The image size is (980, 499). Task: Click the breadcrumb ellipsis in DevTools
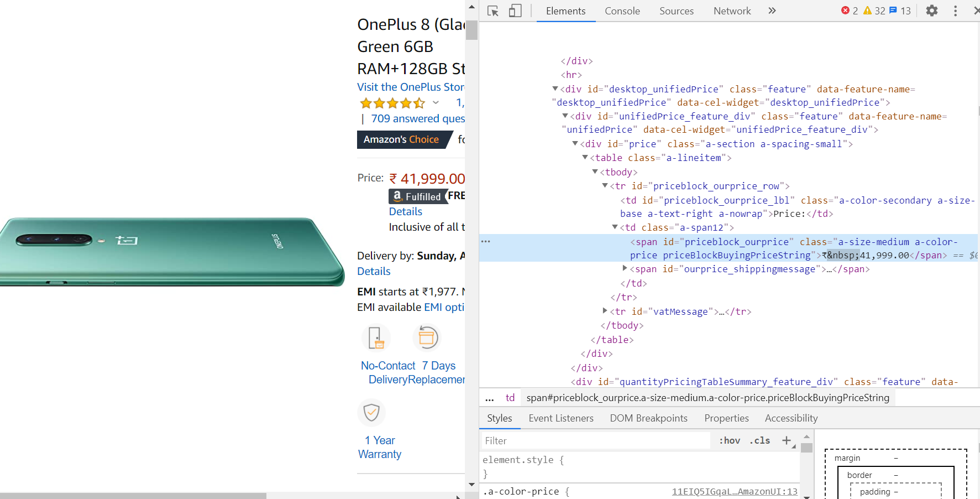(490, 398)
